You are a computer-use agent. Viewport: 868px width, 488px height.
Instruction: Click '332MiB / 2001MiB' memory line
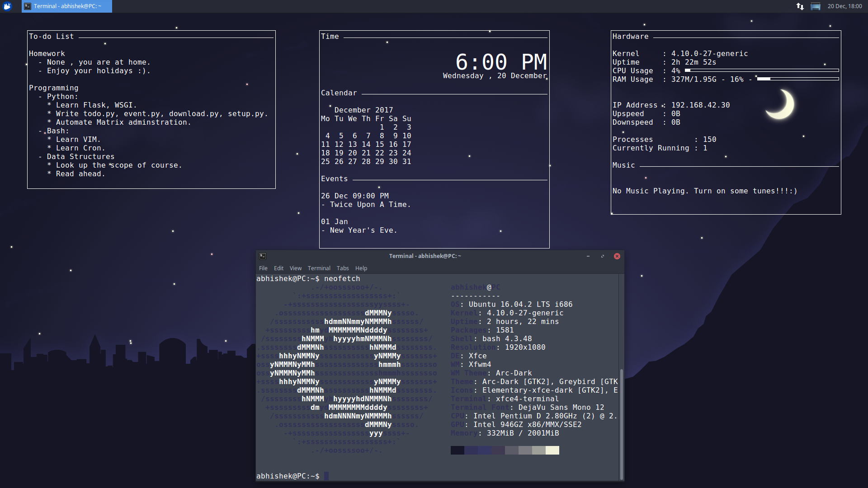tap(523, 433)
